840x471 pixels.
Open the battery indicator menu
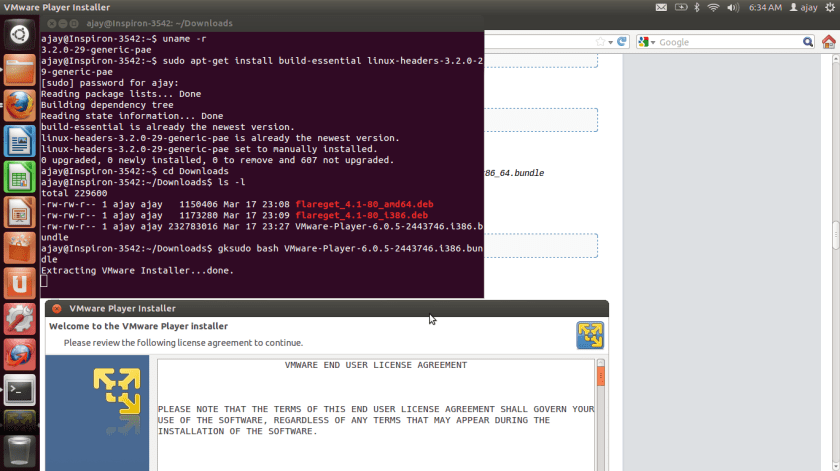pyautogui.click(x=681, y=8)
